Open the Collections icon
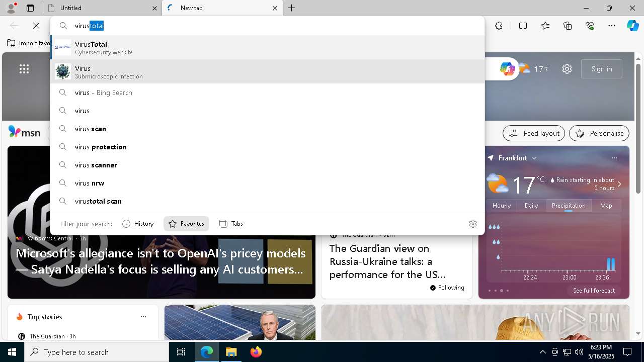The height and width of the screenshot is (362, 644). click(x=568, y=26)
